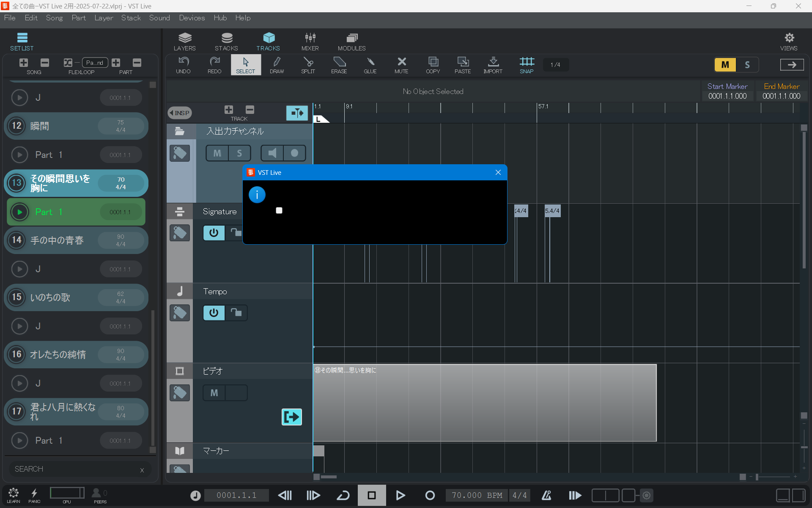Select the Split tool
Image resolution: width=812 pixels, height=508 pixels.
point(308,65)
